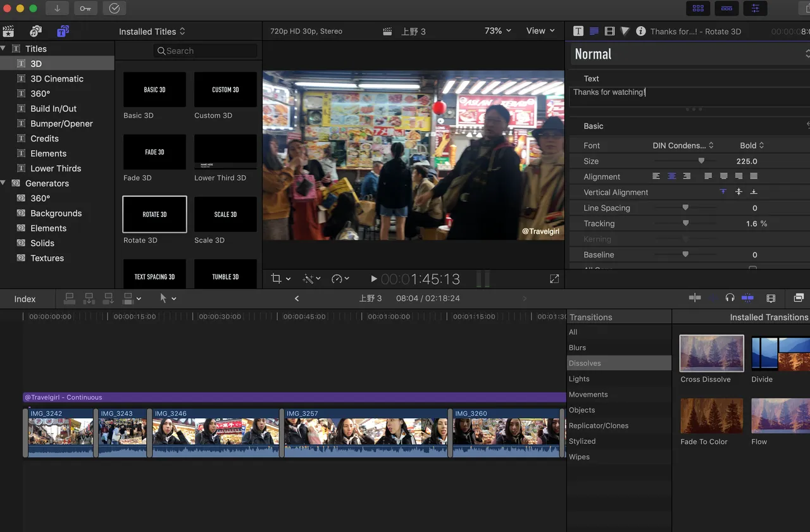Select the 360° titles category

click(40, 94)
